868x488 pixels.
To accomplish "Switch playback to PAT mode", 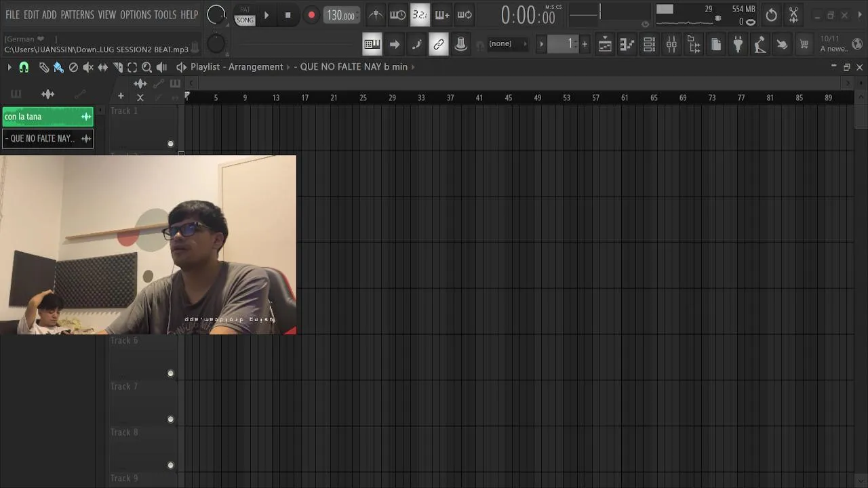I will 245,10.
